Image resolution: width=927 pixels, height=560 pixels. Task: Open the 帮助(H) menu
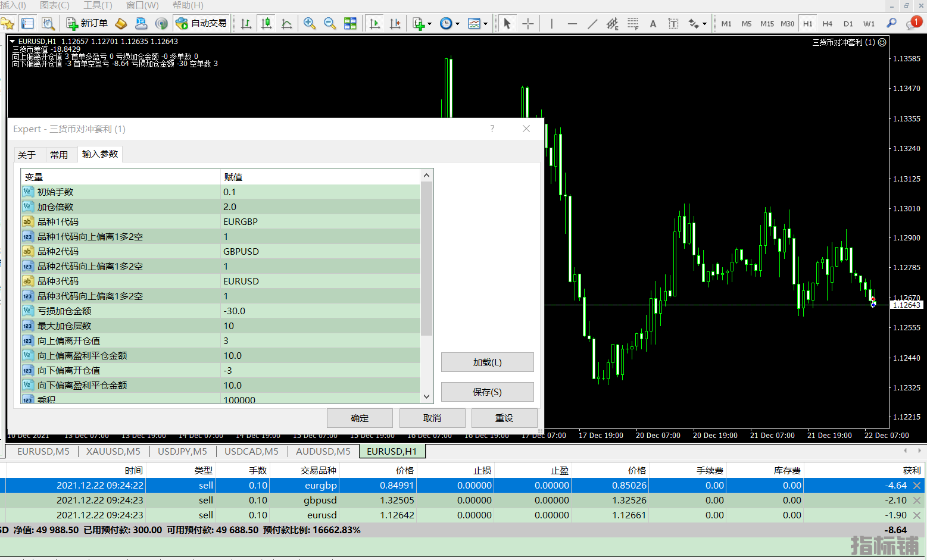pyautogui.click(x=188, y=5)
